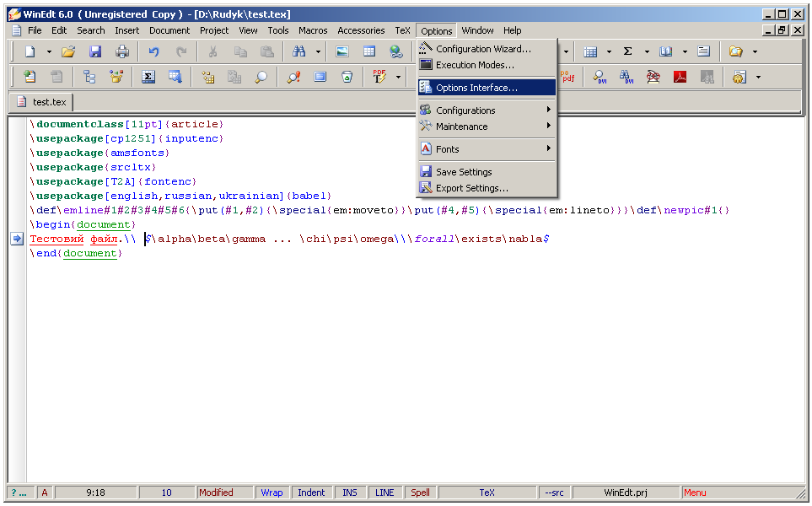Click the Undo arrow icon
Viewport: 812px width, 506px height.
pyautogui.click(x=153, y=51)
